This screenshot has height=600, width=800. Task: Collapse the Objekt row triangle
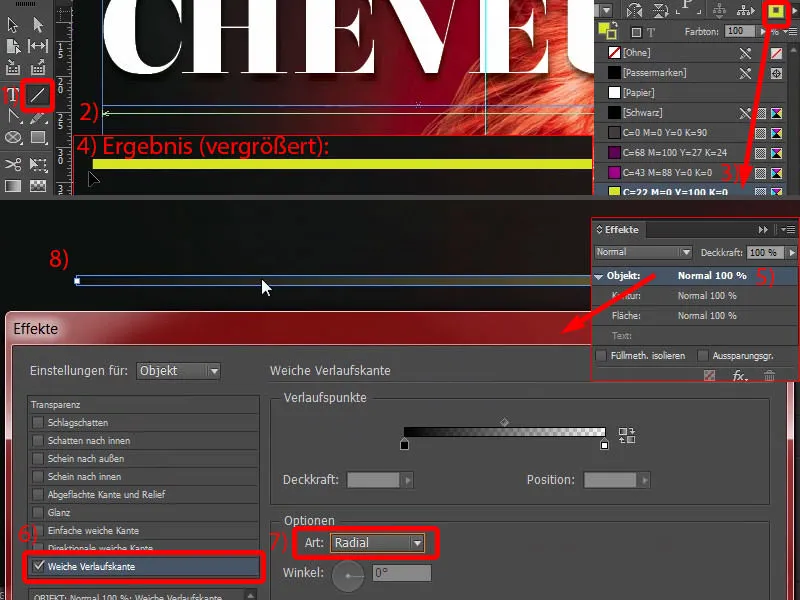pyautogui.click(x=598, y=276)
